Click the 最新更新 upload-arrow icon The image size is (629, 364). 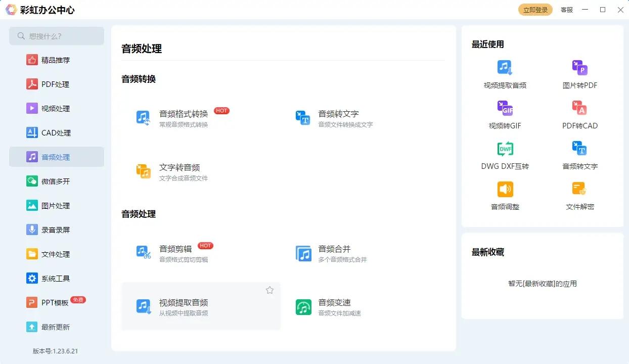pos(32,327)
